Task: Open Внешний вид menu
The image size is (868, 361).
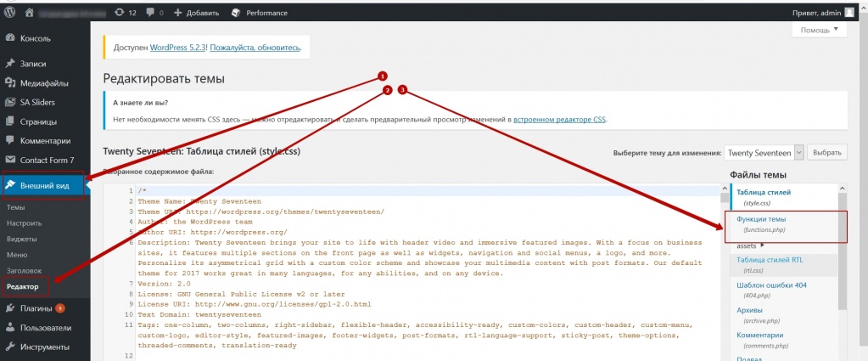Action: (x=43, y=185)
